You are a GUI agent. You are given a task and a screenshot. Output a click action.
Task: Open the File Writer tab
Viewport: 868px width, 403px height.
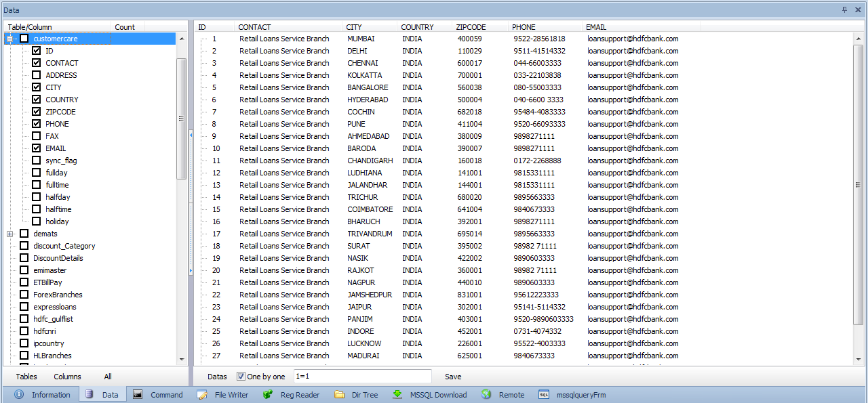coord(222,395)
